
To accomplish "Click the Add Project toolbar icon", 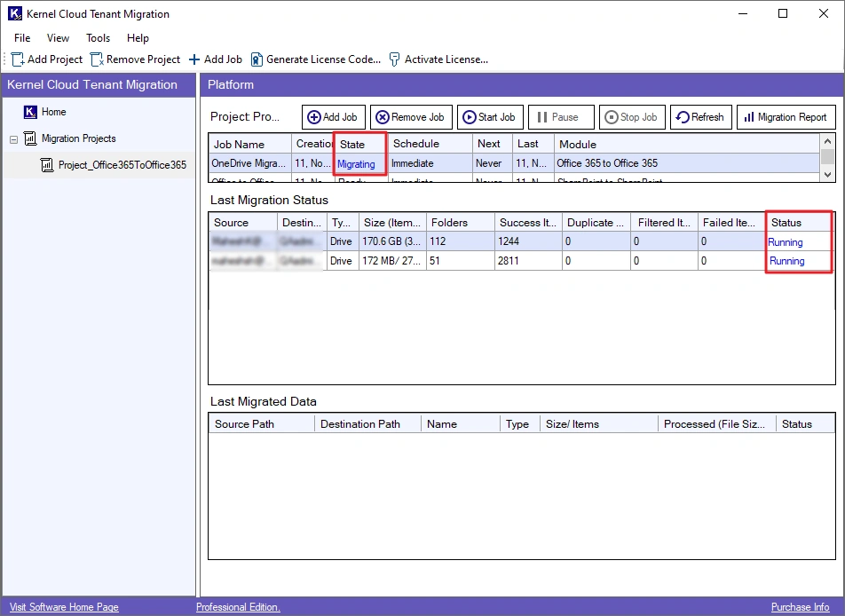I will coord(18,59).
